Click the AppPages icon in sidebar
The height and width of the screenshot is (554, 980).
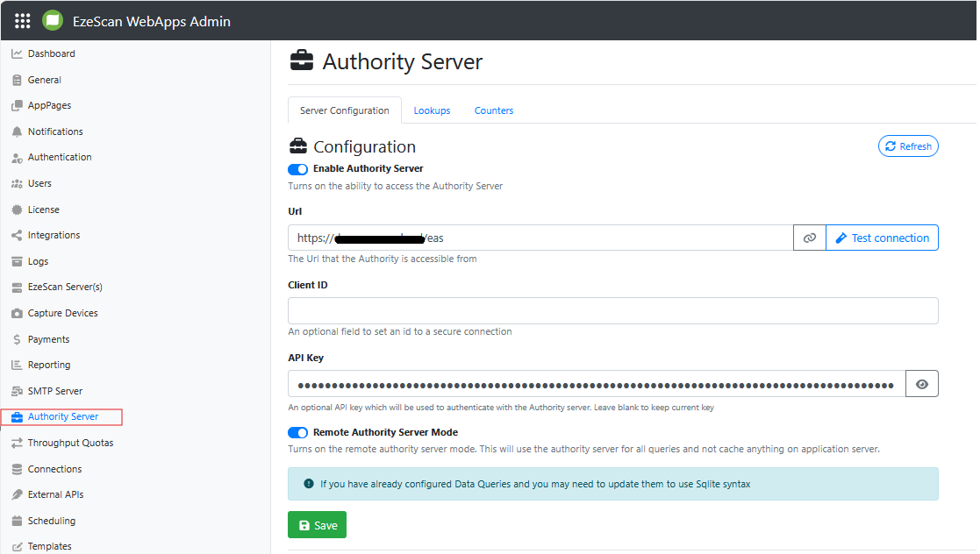17,105
